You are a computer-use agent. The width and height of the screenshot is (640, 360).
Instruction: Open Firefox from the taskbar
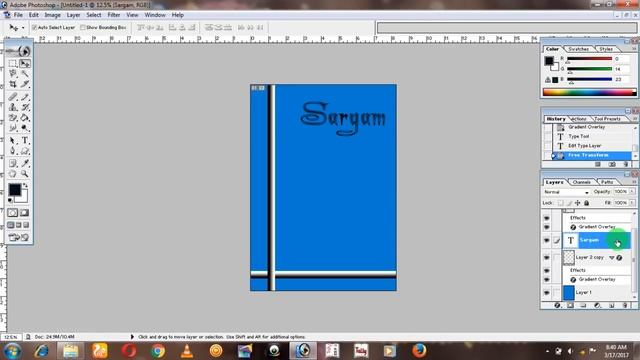point(419,350)
